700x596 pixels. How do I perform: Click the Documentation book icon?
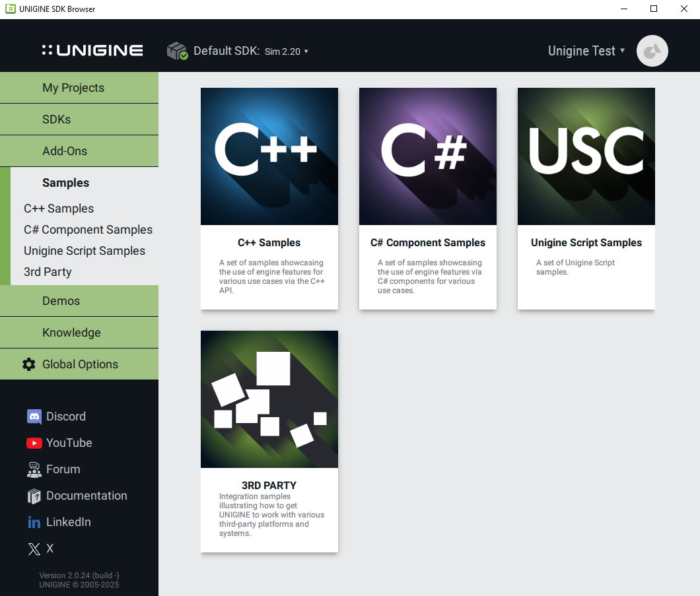34,496
